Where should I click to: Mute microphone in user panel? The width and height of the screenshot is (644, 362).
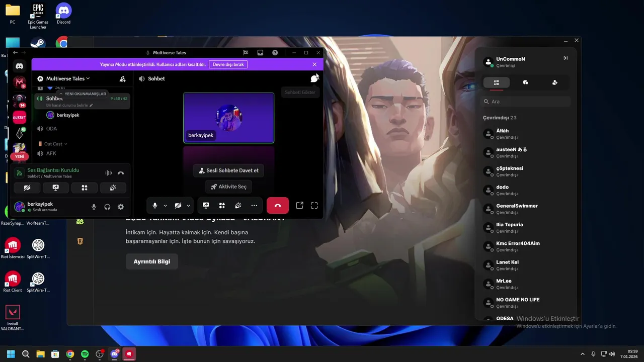click(x=94, y=207)
